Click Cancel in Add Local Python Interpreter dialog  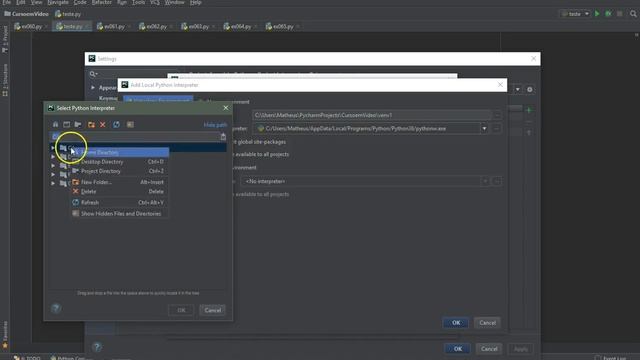point(487,323)
